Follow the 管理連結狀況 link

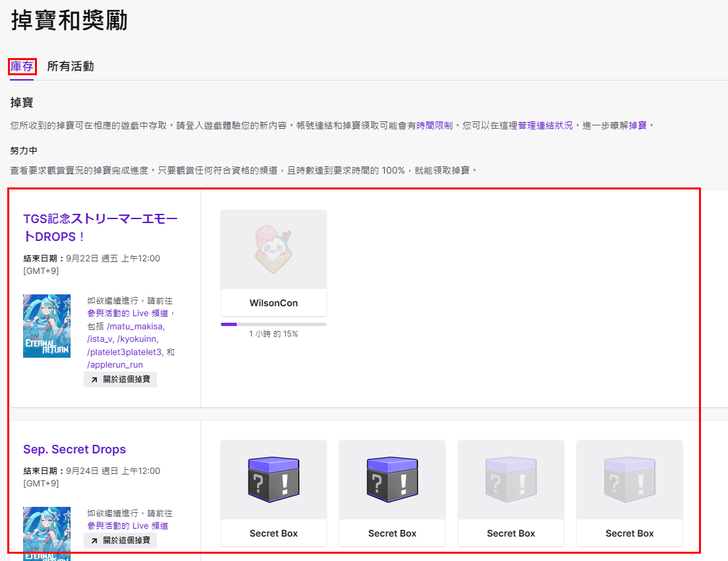pos(545,125)
